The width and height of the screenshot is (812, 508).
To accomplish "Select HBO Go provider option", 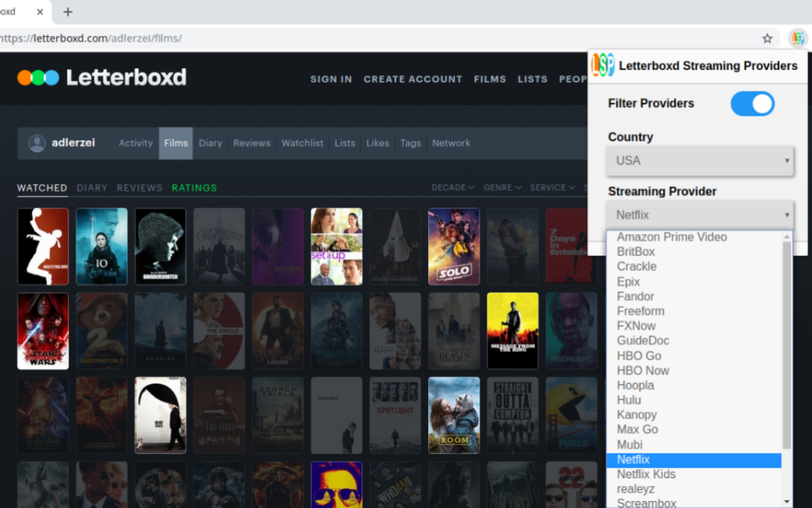I will 694,356.
